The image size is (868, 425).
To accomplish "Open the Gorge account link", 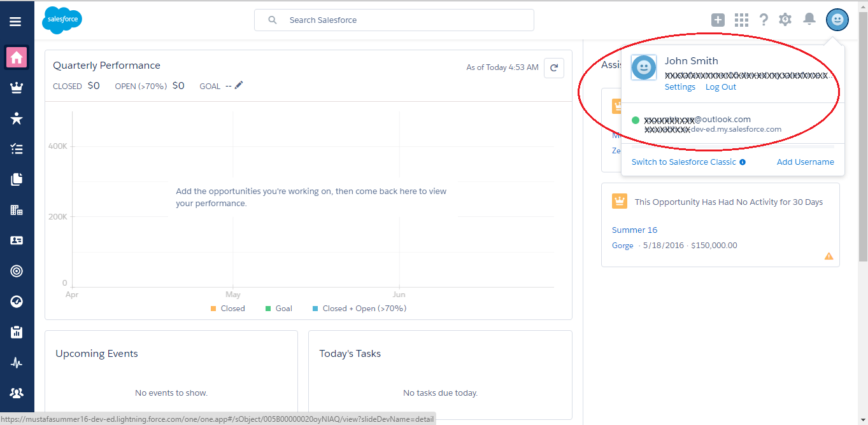I will [x=623, y=246].
